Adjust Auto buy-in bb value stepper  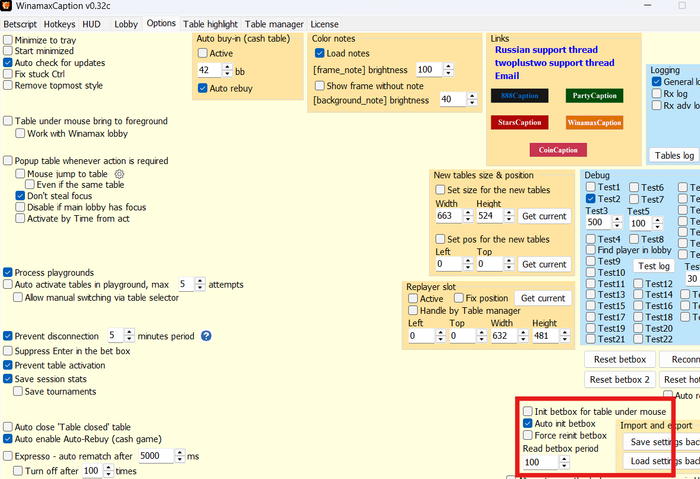(228, 70)
